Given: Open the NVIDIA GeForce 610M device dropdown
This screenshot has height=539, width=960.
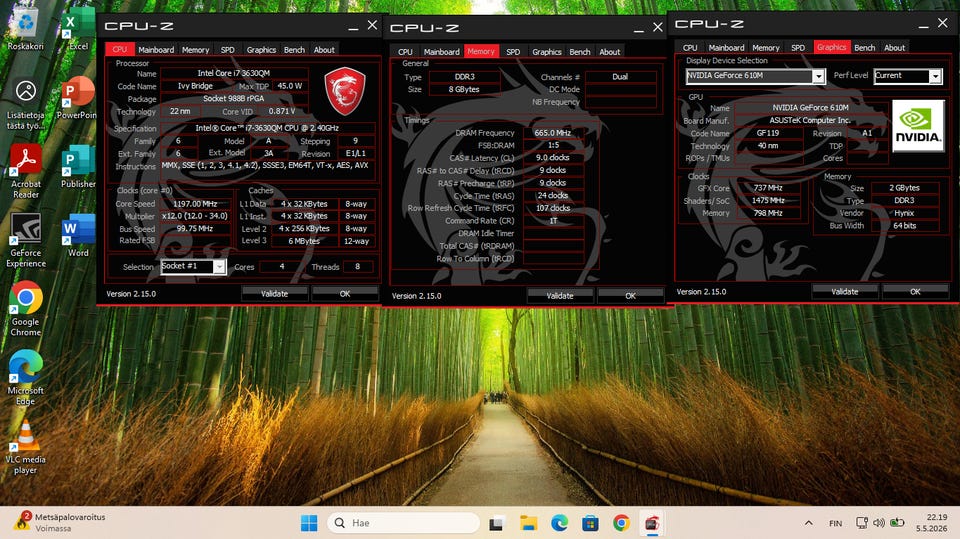Looking at the screenshot, I should 755,76.
